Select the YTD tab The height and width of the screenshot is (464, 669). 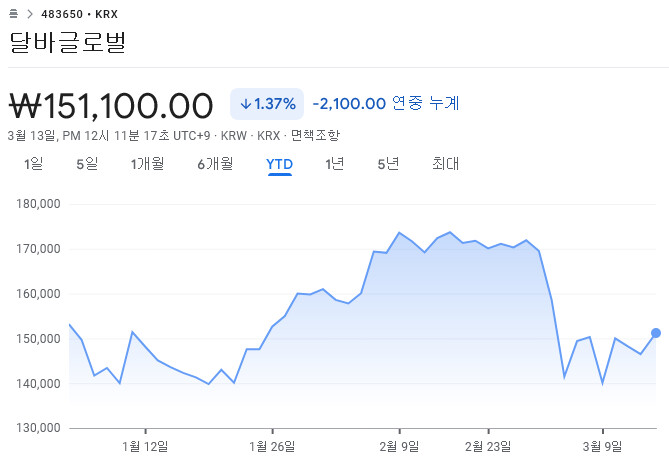(x=279, y=164)
